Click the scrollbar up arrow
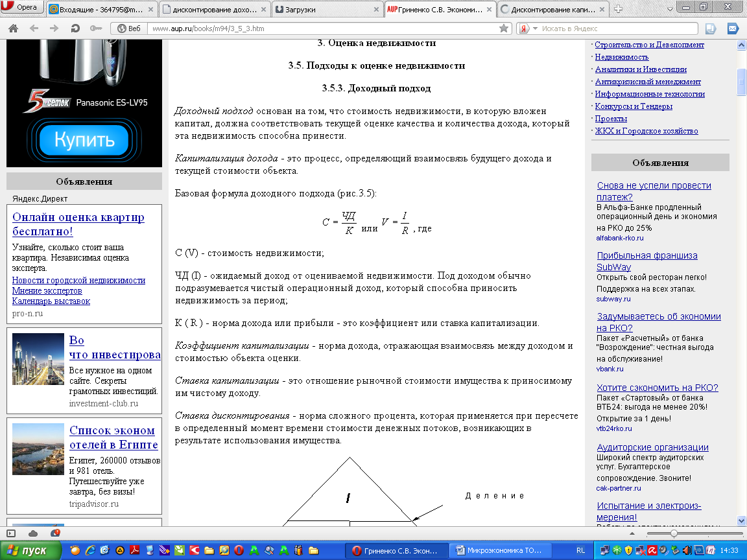This screenshot has height=560, width=747. [x=741, y=45]
